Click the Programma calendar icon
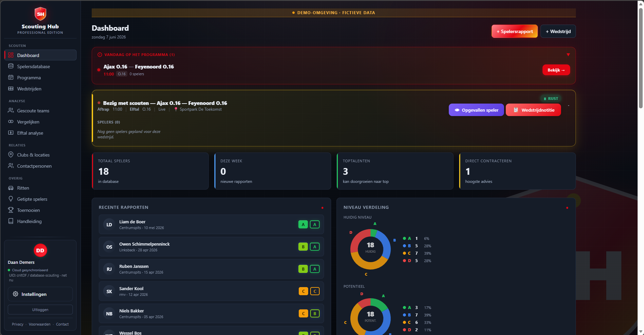The height and width of the screenshot is (335, 644). [11, 78]
